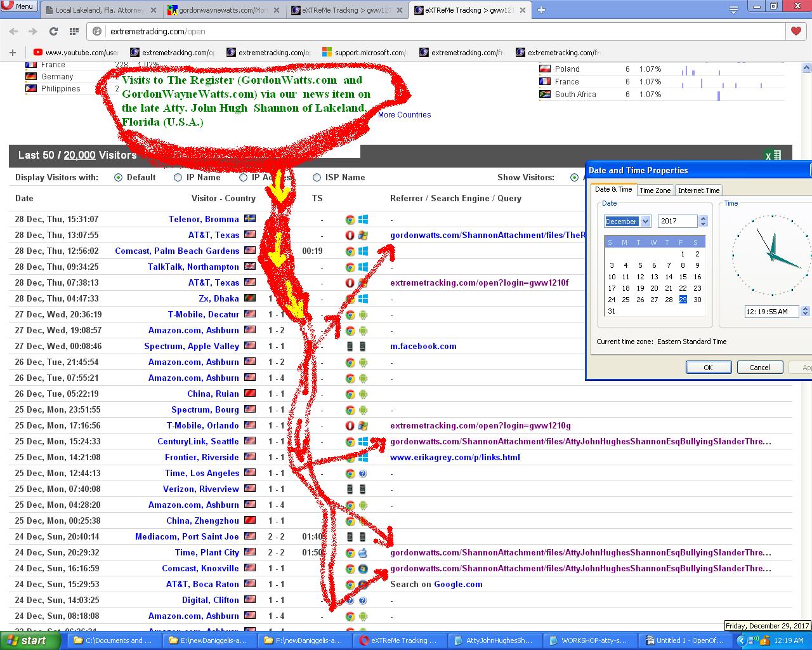Viewport: 812px width, 650px height.
Task: Click the heart bookmark icon in address bar
Action: (x=796, y=31)
